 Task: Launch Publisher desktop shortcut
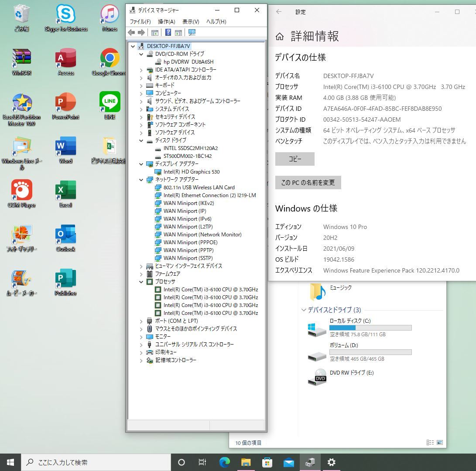65,282
